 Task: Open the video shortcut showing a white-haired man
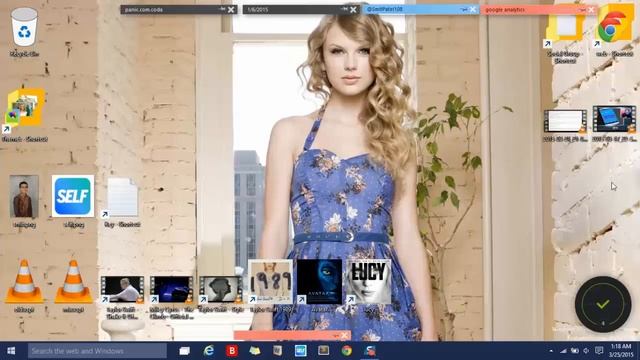(x=122, y=289)
